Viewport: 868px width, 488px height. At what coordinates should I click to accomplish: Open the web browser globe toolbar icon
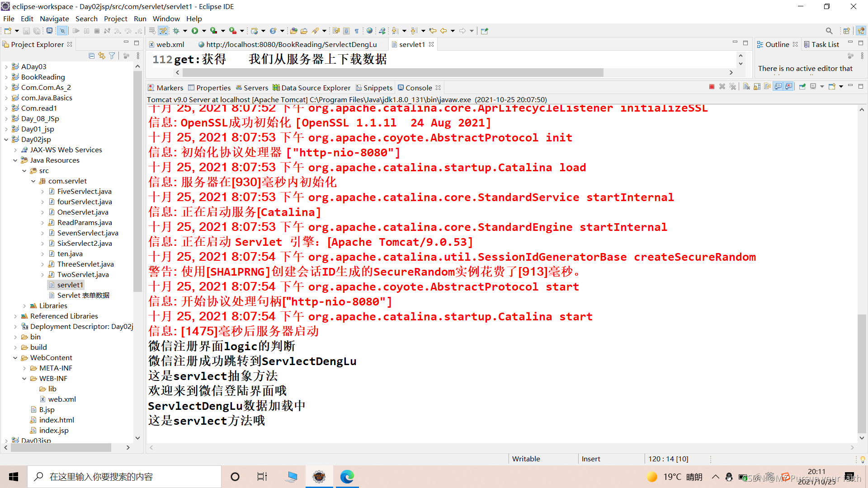pos(369,31)
